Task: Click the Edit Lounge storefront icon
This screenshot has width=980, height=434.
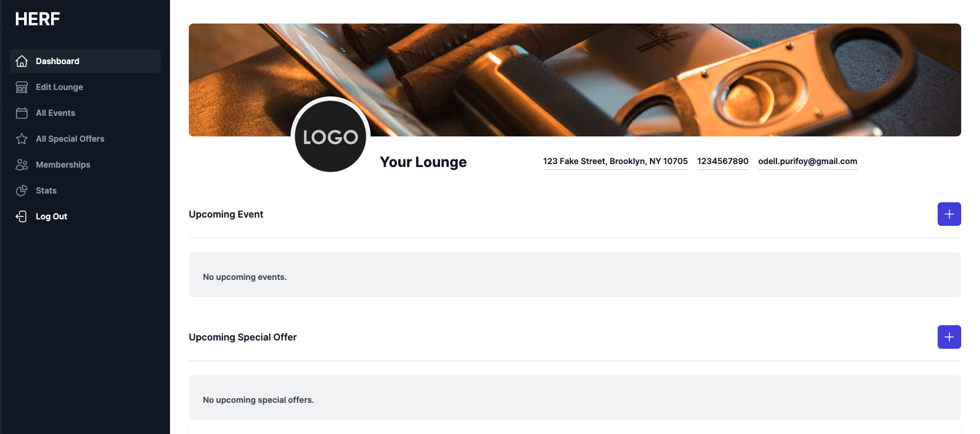Action: pos(22,87)
